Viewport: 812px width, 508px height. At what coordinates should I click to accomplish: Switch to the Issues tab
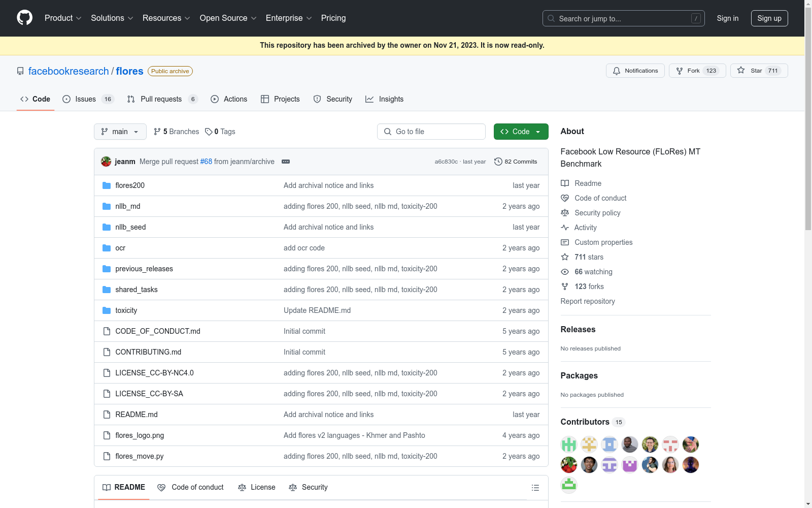pos(88,99)
